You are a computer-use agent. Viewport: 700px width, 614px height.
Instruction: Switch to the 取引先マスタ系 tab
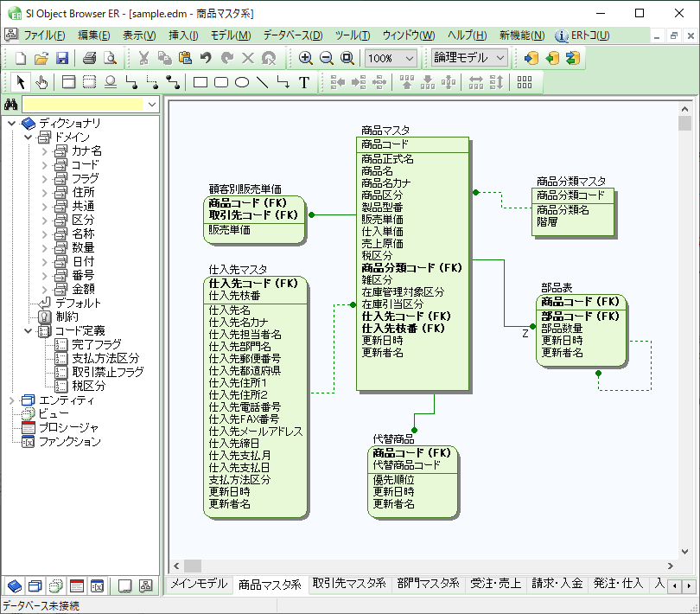point(344,584)
